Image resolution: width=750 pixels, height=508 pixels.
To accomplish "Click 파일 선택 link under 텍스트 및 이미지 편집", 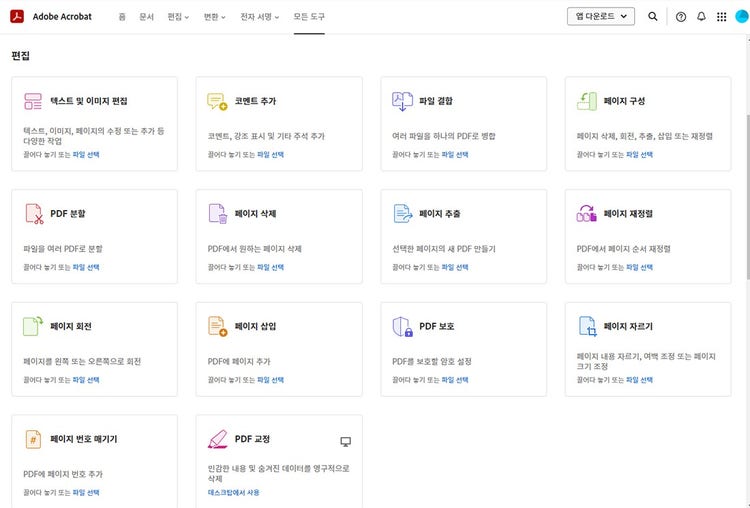I will 86,155.
